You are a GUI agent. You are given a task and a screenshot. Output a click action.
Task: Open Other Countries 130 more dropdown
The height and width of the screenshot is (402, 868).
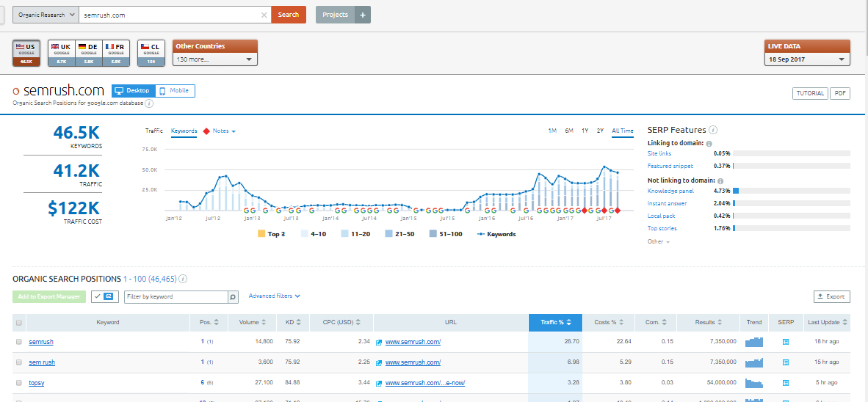pyautogui.click(x=214, y=59)
